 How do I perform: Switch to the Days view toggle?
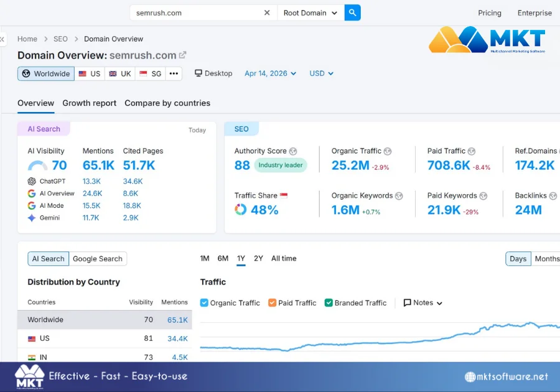pyautogui.click(x=518, y=259)
